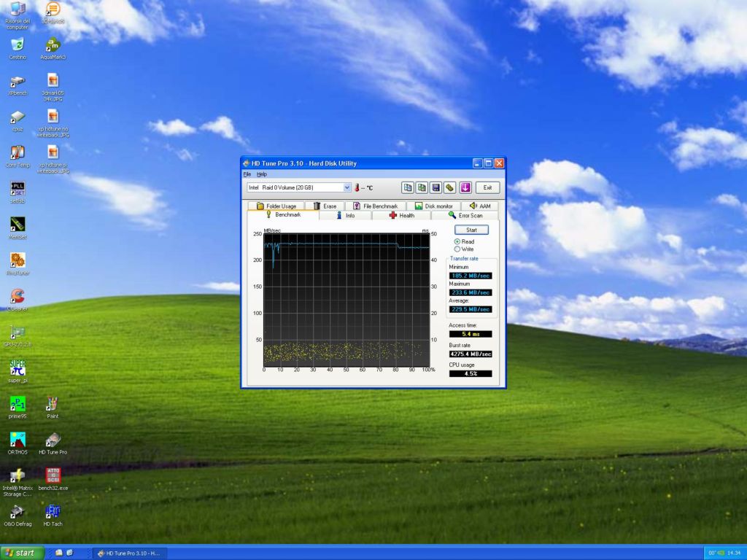
Task: Select the HD Tune Pro desktop shortcut
Action: 53,443
